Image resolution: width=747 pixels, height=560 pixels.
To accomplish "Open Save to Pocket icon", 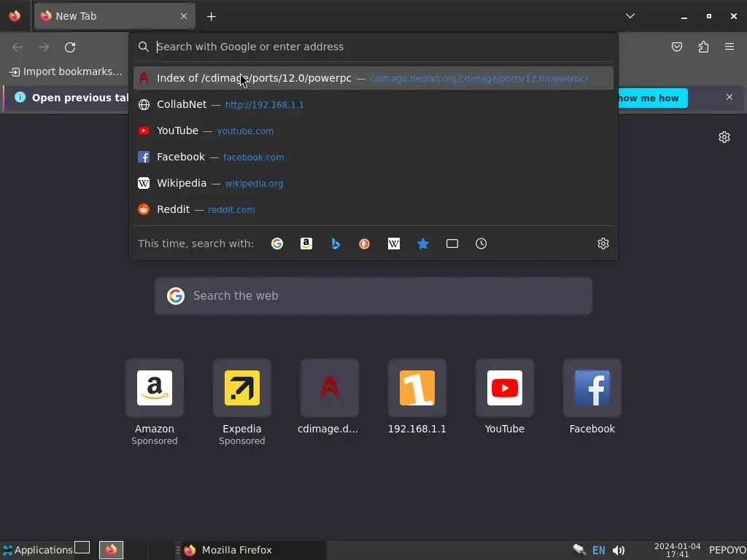I will [x=676, y=47].
